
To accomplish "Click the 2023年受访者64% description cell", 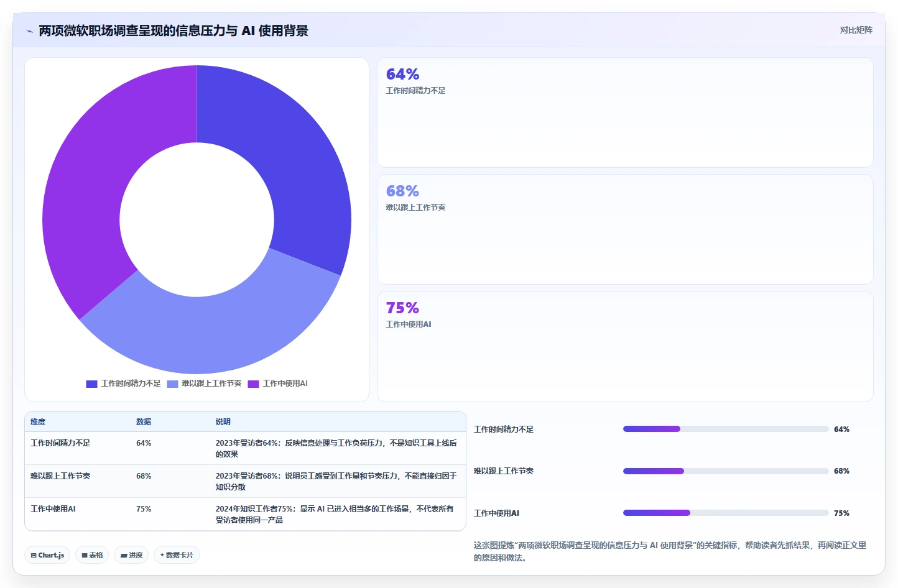I will point(336,449).
